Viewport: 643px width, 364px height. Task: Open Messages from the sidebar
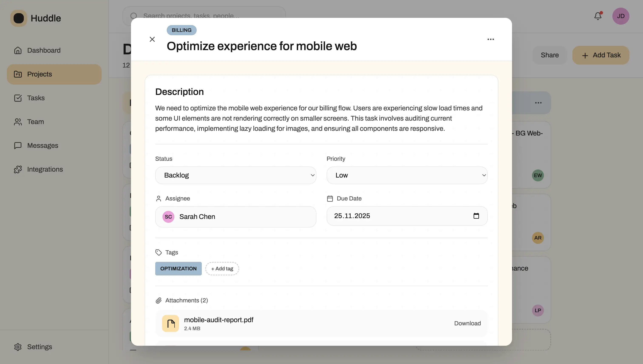click(x=42, y=145)
